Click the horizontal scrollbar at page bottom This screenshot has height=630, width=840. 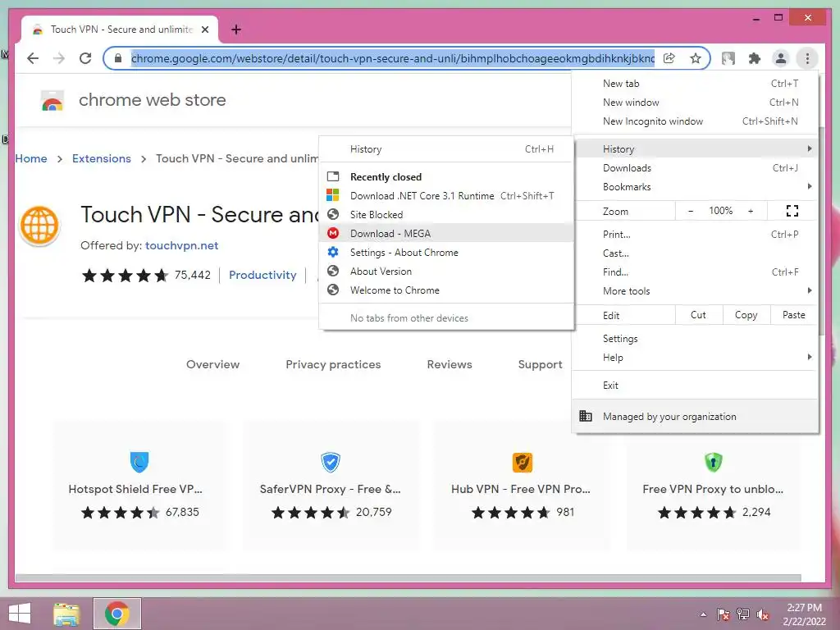(x=409, y=578)
